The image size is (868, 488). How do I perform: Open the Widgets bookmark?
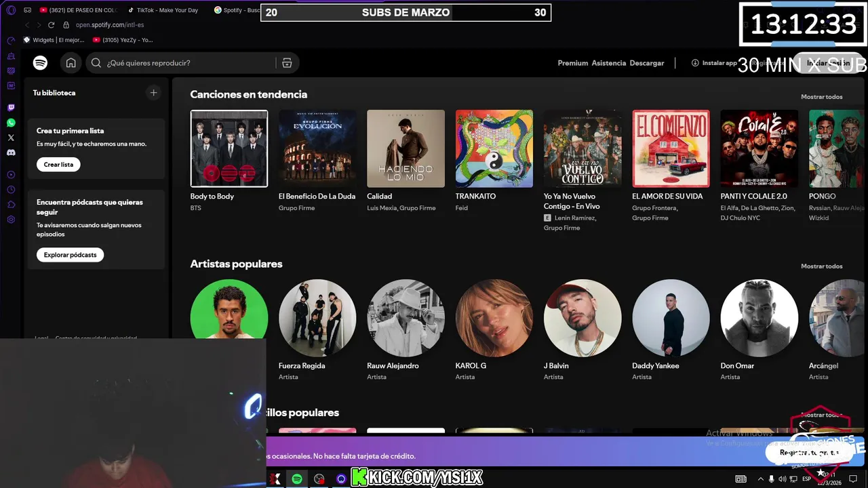click(54, 40)
